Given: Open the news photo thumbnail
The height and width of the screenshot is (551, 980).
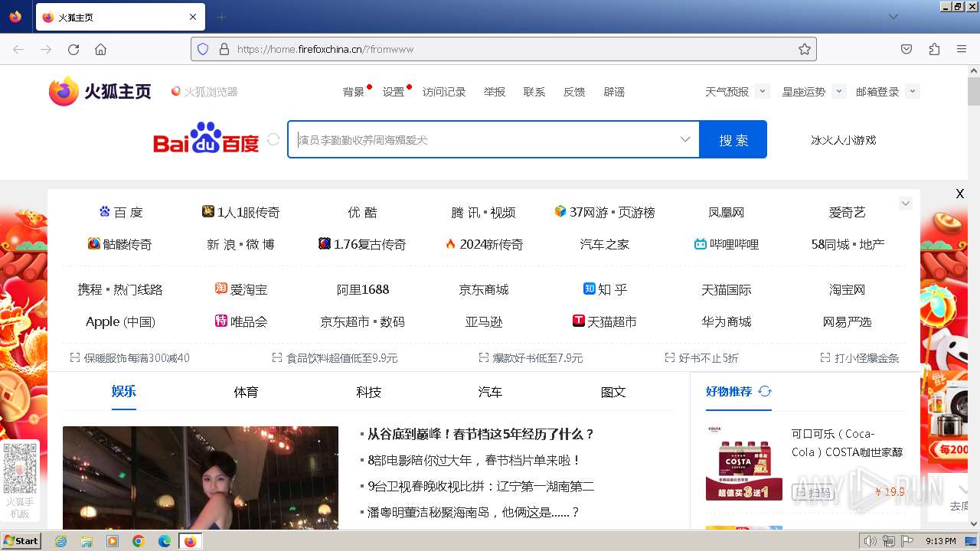Looking at the screenshot, I should 201,478.
